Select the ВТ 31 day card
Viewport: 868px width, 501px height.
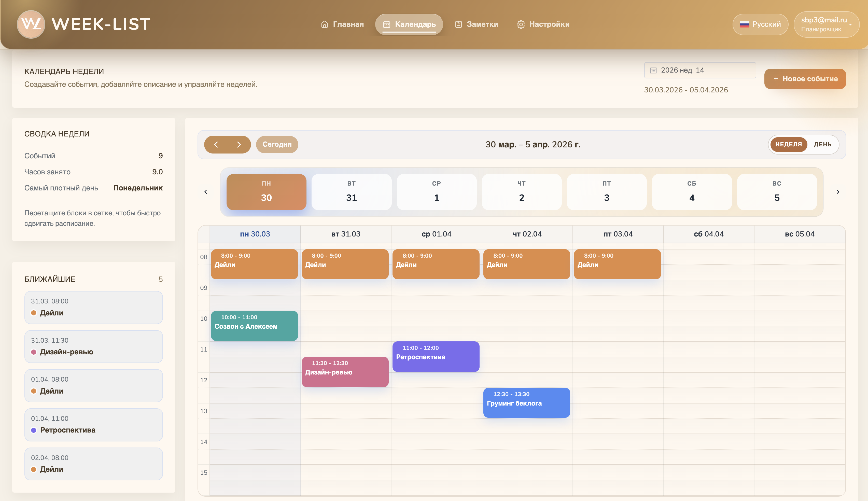coord(351,192)
